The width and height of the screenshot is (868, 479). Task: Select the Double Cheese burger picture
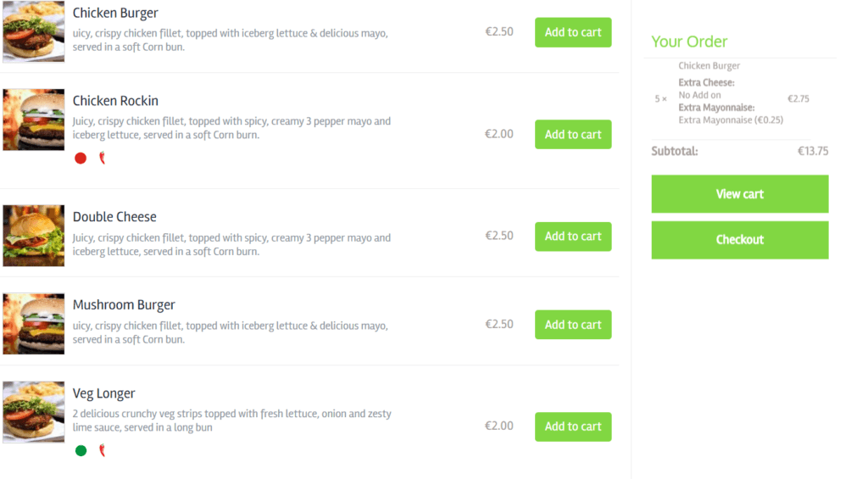click(x=34, y=236)
